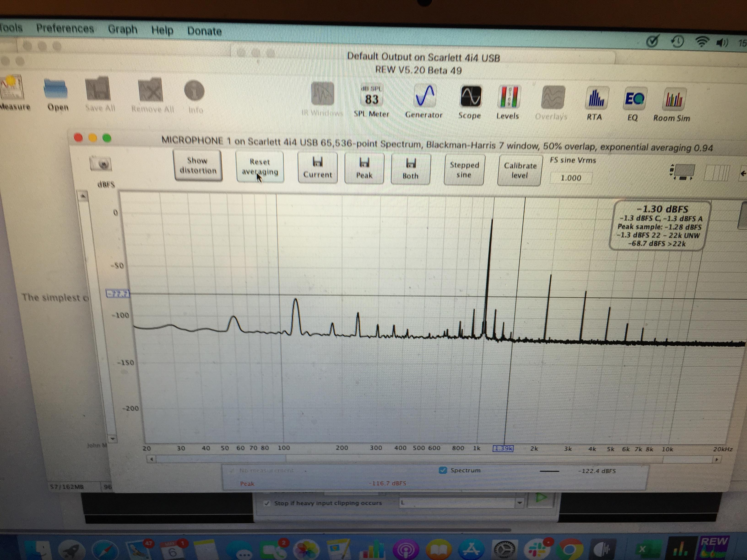Screen dimensions: 747x560
Task: Save the Current spectrum trace
Action: (318, 168)
